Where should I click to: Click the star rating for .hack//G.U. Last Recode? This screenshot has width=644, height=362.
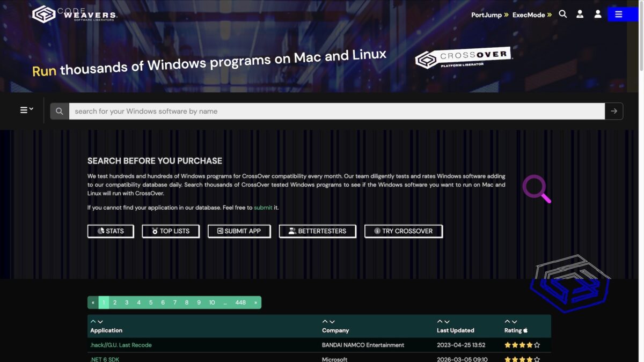pyautogui.click(x=522, y=345)
